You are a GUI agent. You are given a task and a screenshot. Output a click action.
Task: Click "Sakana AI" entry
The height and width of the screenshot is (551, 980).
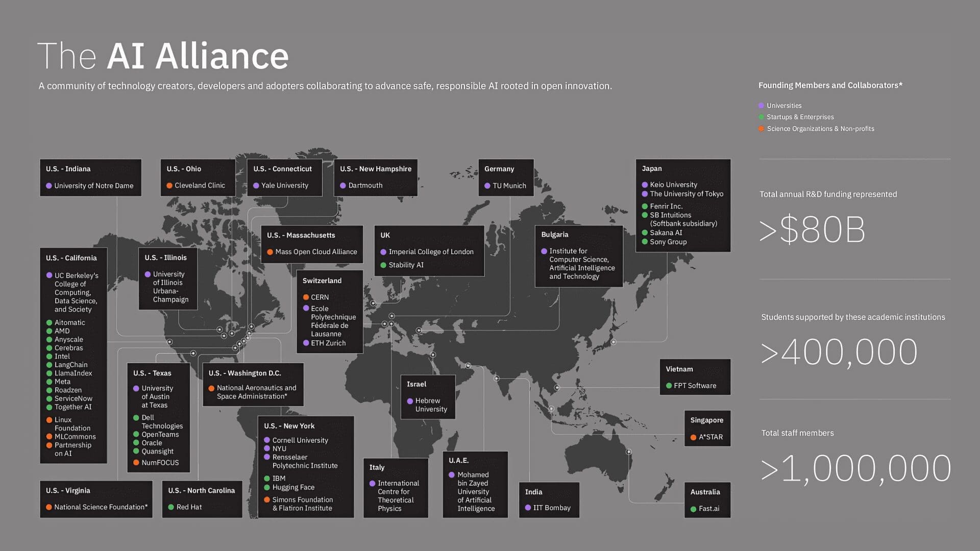pos(666,233)
